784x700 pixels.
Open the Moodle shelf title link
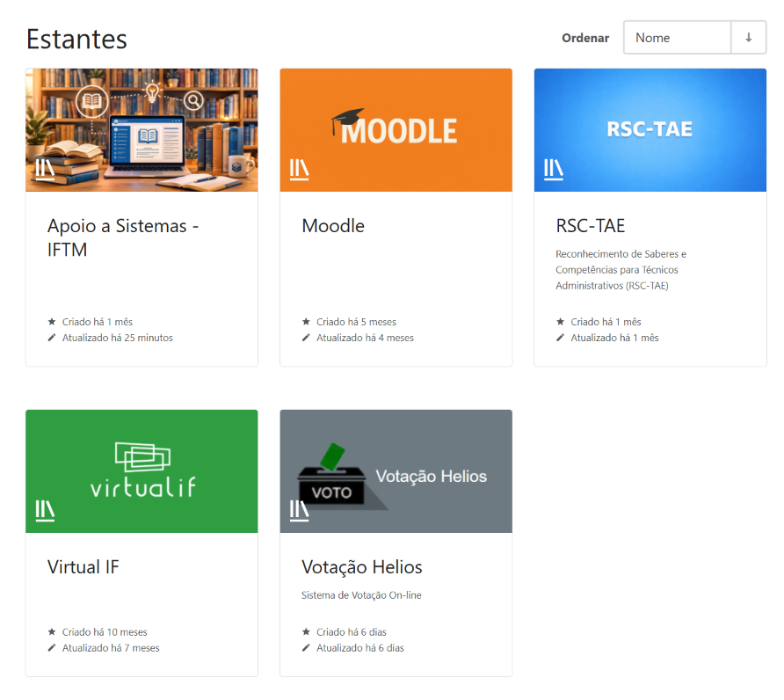click(333, 226)
